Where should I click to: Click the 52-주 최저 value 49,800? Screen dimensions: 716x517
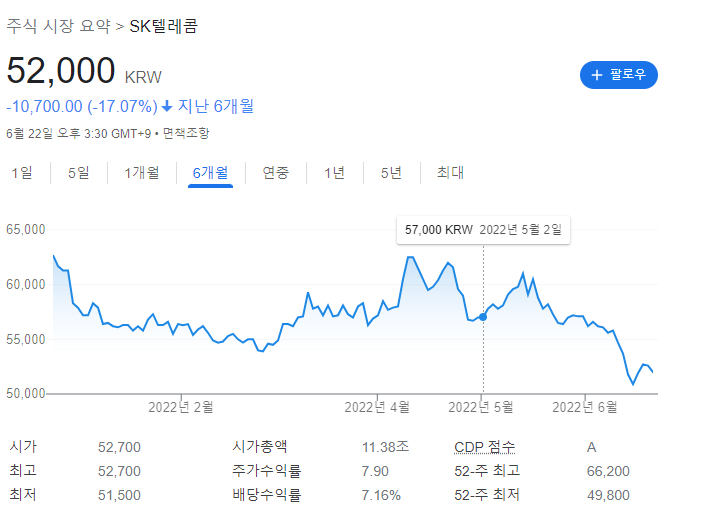(x=608, y=495)
